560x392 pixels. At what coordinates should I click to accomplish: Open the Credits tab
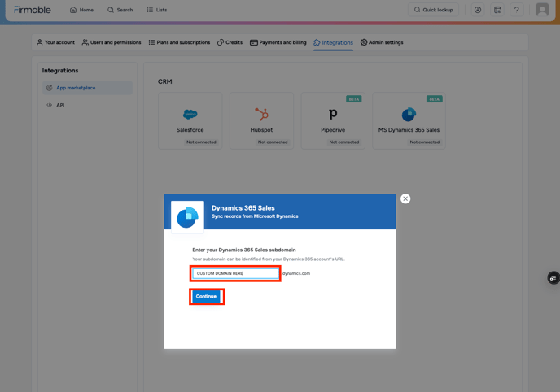click(x=230, y=42)
